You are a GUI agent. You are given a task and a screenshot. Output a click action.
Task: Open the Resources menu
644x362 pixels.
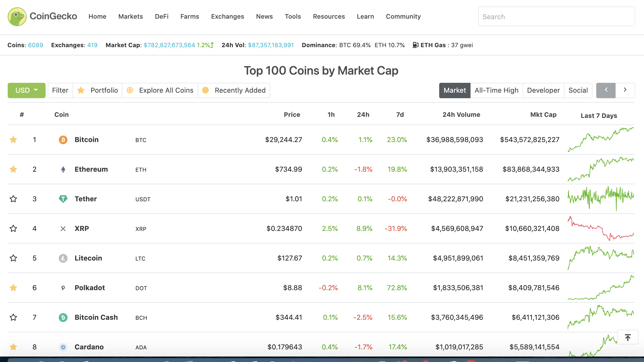click(x=329, y=16)
